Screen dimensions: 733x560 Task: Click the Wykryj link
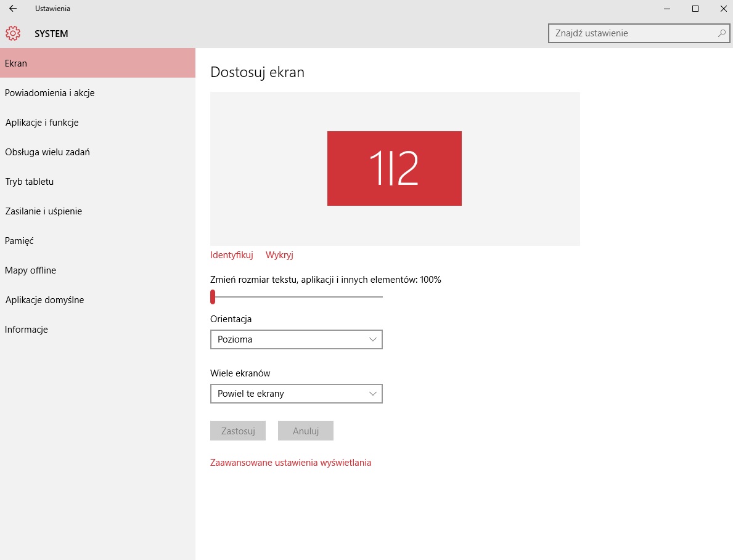[279, 255]
